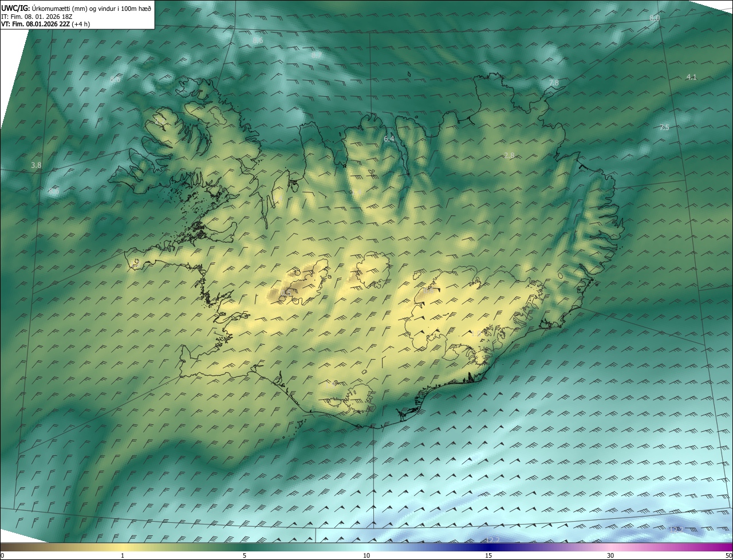Viewport: 733px width, 560px height.
Task: Click the color scale tick label 5
Action: click(245, 555)
